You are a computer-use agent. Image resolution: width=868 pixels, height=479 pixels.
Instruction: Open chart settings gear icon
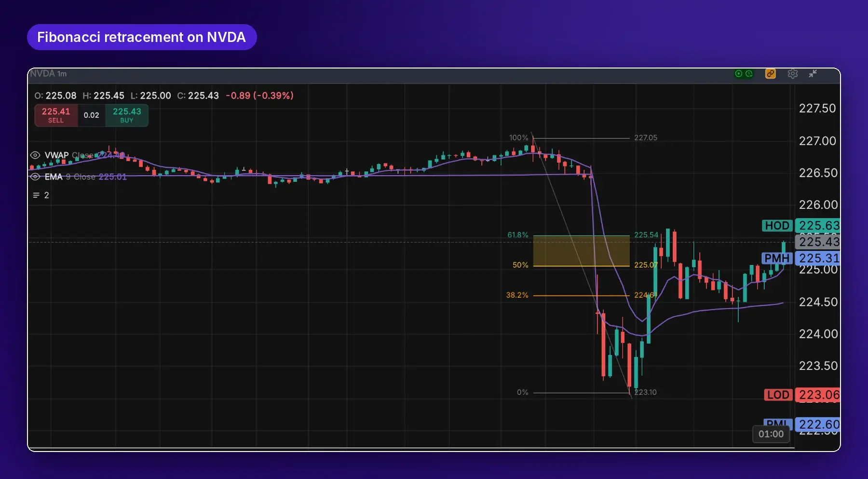[x=793, y=74]
